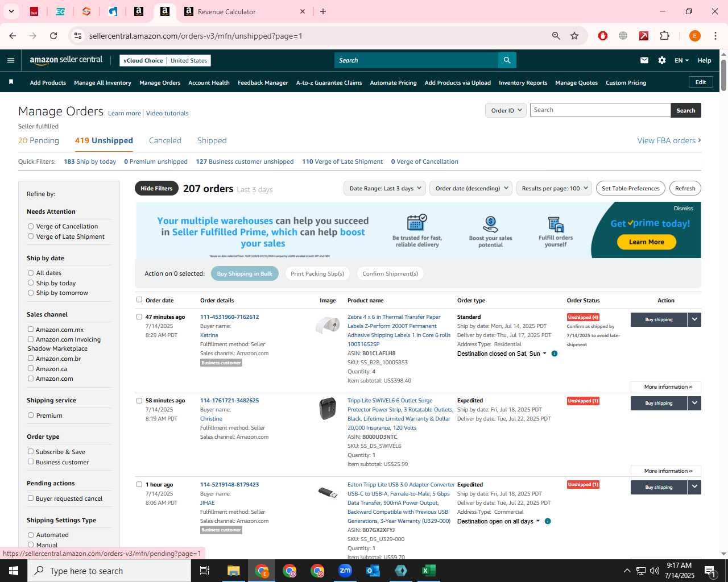Bookmark this page with the star icon
This screenshot has width=728, height=582.
click(574, 36)
